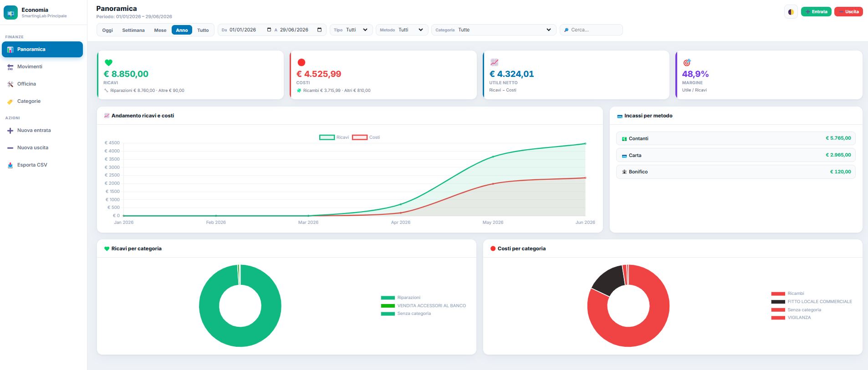Focus the Cerca search field
The height and width of the screenshot is (370, 868).
(x=591, y=30)
